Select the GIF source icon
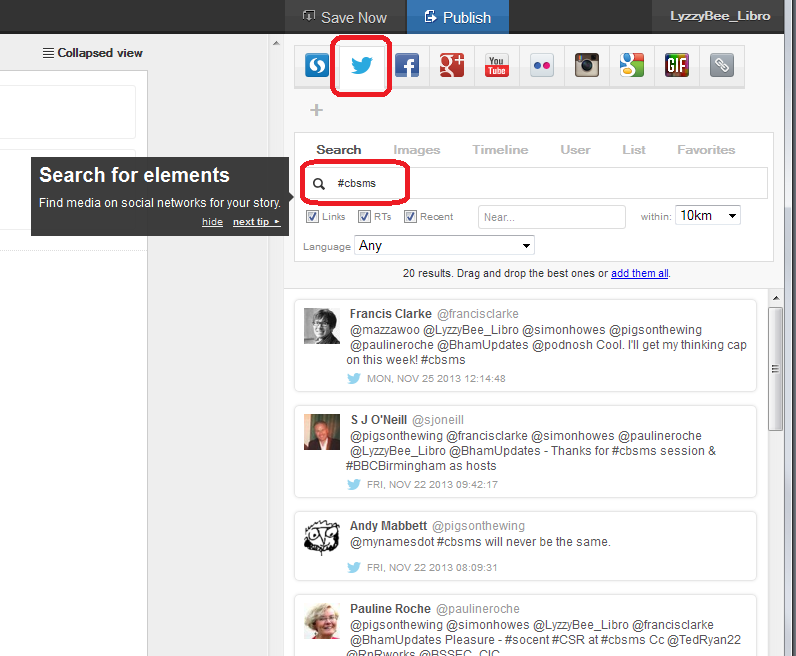The image size is (796, 656). pyautogui.click(x=676, y=66)
